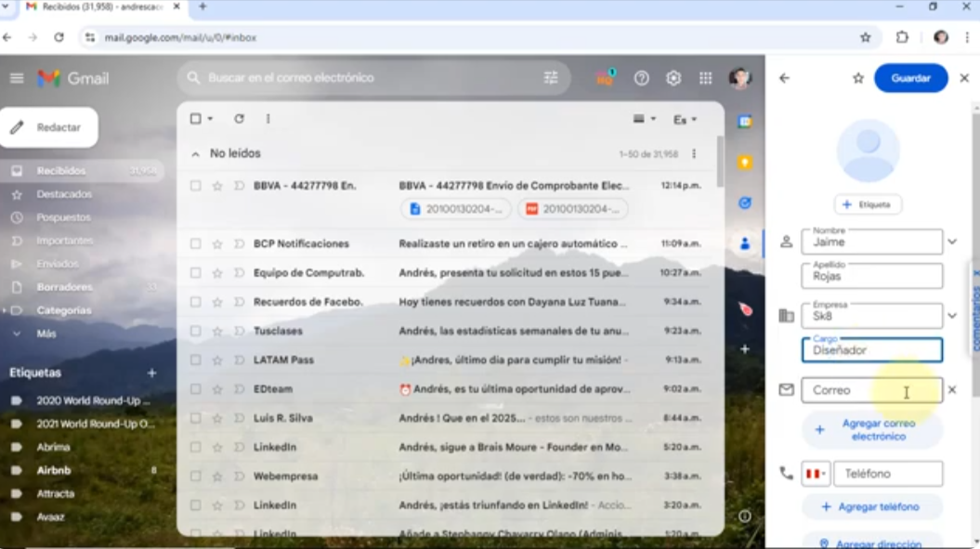This screenshot has width=980, height=549.
Task: Open the Gmail main menu hamburger icon
Action: tap(17, 78)
